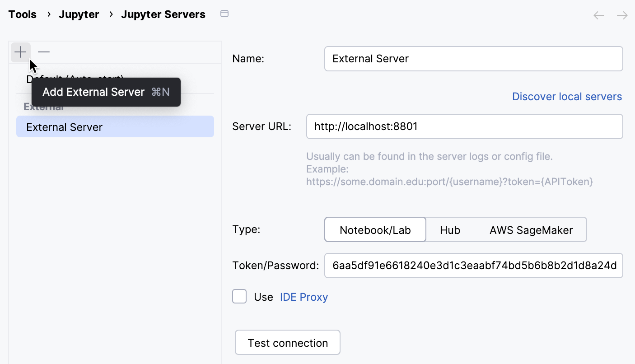The height and width of the screenshot is (364, 635).
Task: Remove selected server using the minus icon
Action: click(43, 52)
